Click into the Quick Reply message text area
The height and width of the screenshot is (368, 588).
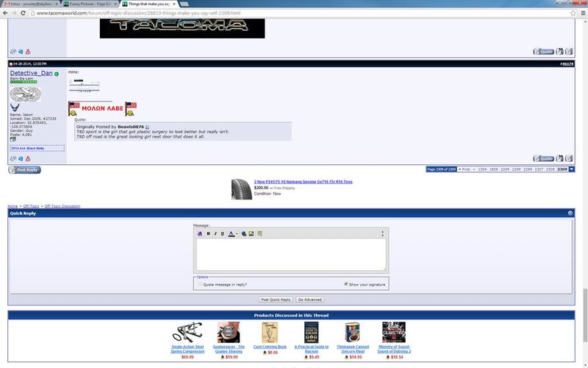point(291,254)
